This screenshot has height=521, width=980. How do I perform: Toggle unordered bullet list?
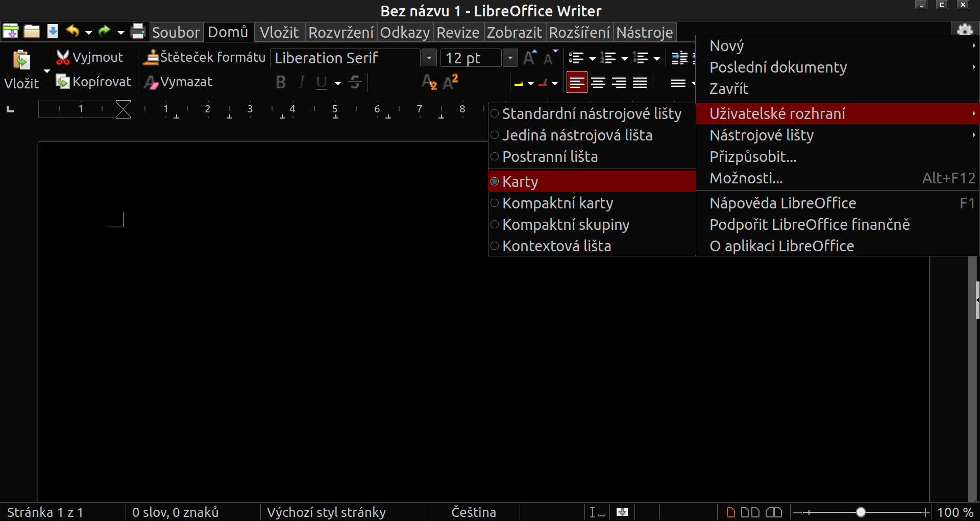coord(576,58)
